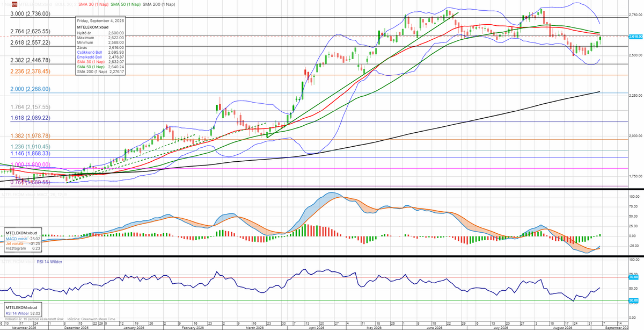
Task: Select the MTELEKOM:xbud symbol in the header
Action: coord(35,4)
